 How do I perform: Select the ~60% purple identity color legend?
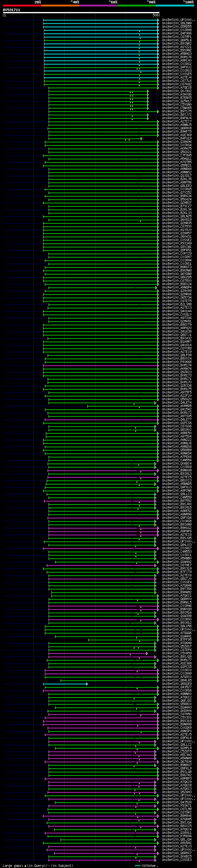pos(99,6)
